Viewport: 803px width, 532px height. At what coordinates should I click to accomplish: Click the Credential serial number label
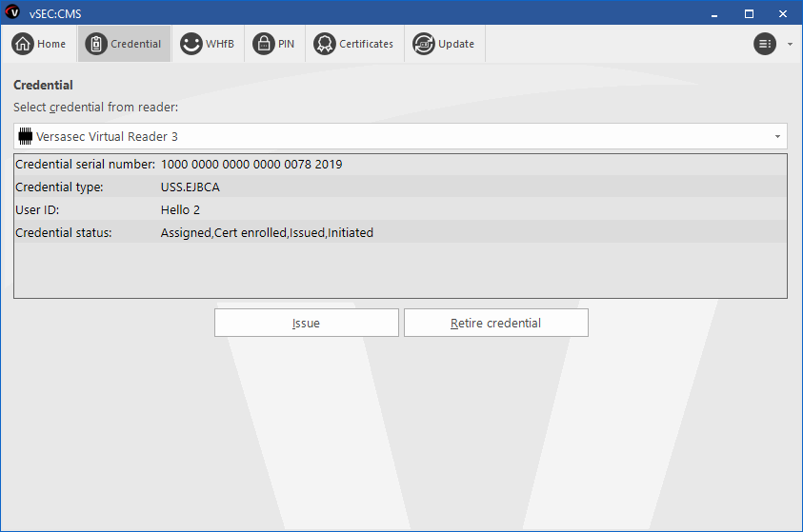point(85,165)
